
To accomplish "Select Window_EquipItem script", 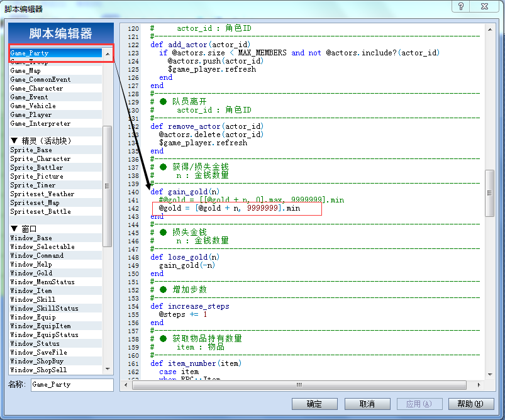I will 56,326.
